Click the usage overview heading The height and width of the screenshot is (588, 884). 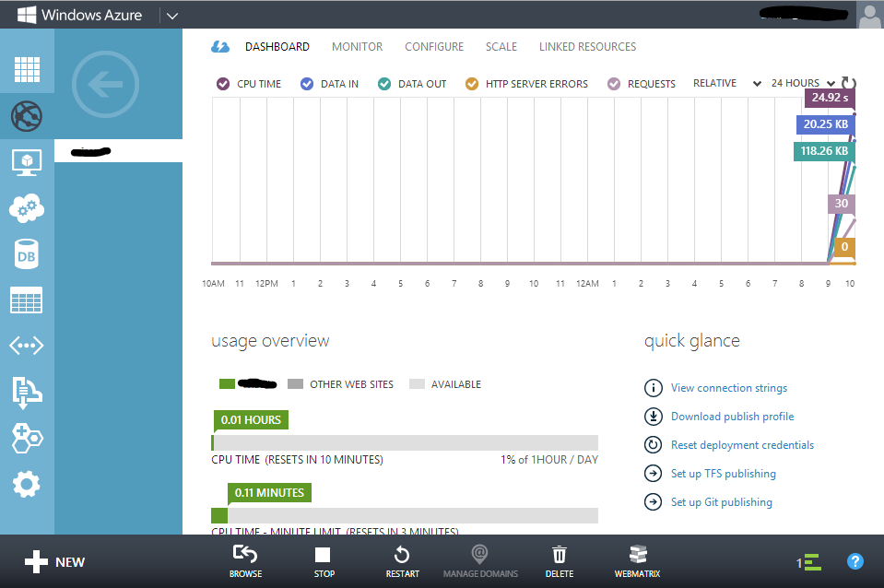tap(270, 340)
